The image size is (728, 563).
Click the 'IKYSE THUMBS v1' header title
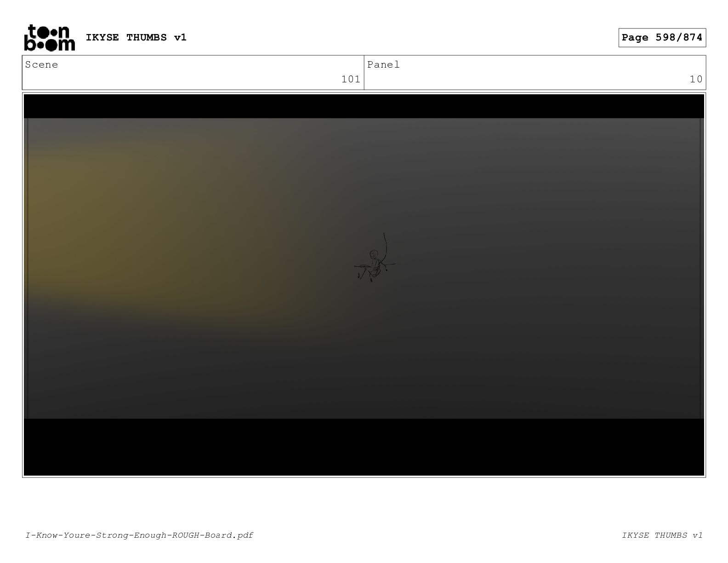136,38
